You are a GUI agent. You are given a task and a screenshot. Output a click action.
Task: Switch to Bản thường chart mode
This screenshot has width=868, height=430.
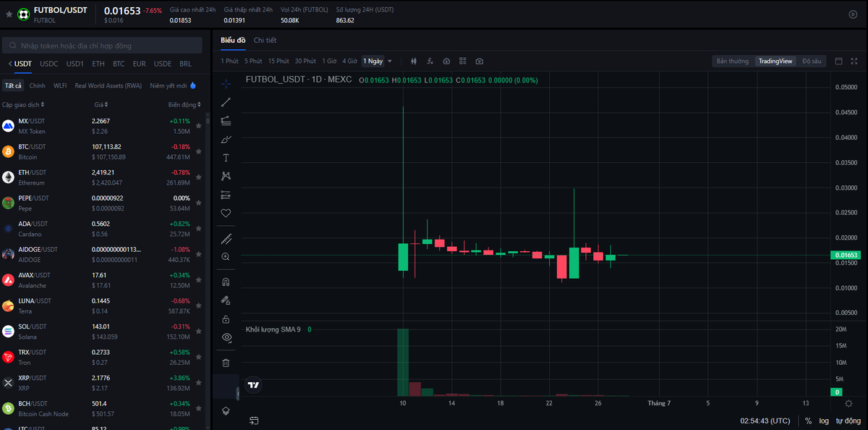733,62
